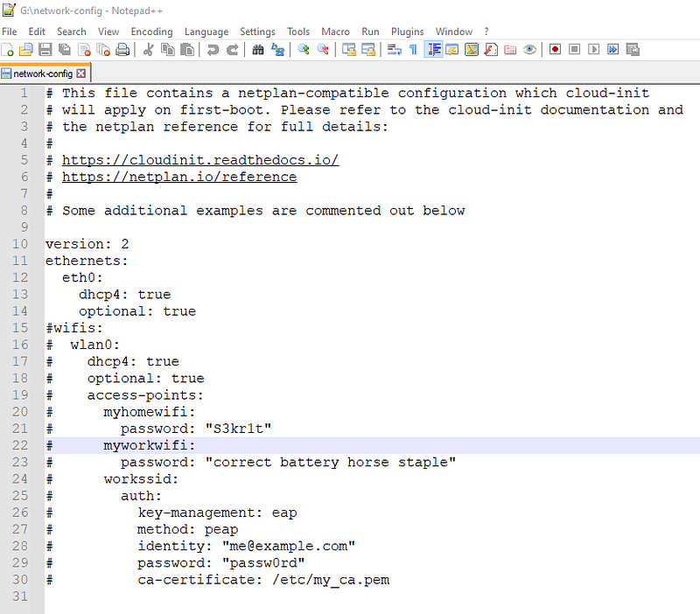Undo the last edit via toolbar arrow
Image resolution: width=700 pixels, height=614 pixels.
coord(213,50)
